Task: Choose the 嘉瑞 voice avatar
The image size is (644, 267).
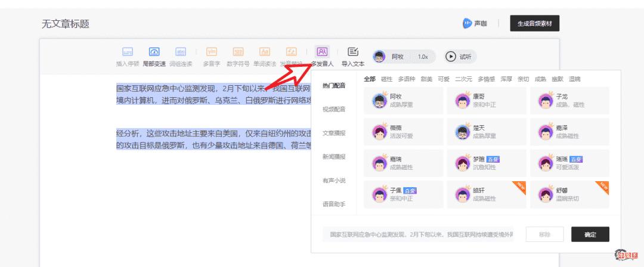Action: click(x=380, y=163)
